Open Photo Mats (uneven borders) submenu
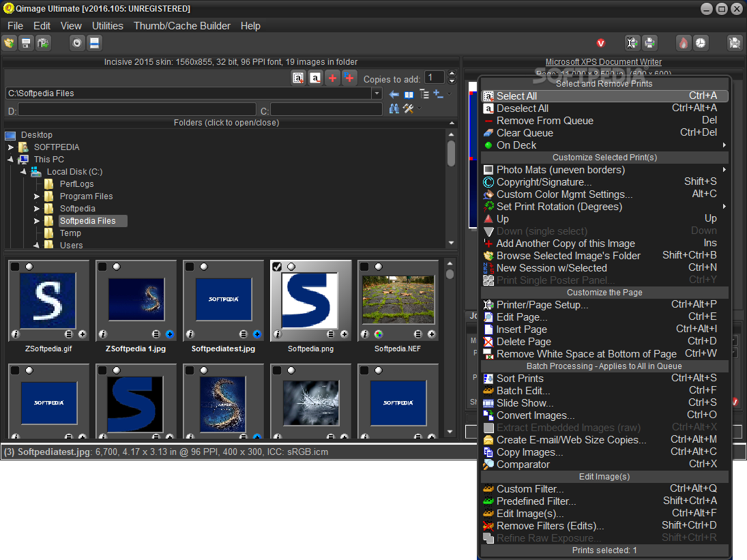 pos(605,170)
